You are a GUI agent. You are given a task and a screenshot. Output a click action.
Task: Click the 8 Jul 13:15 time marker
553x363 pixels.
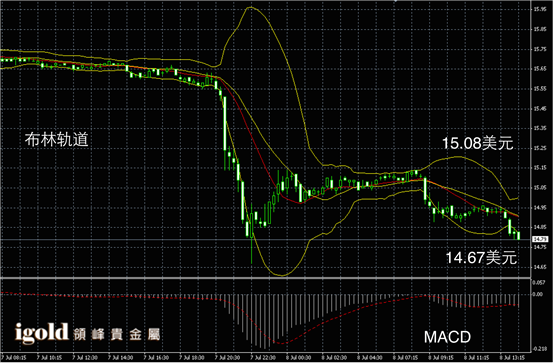[x=511, y=358]
